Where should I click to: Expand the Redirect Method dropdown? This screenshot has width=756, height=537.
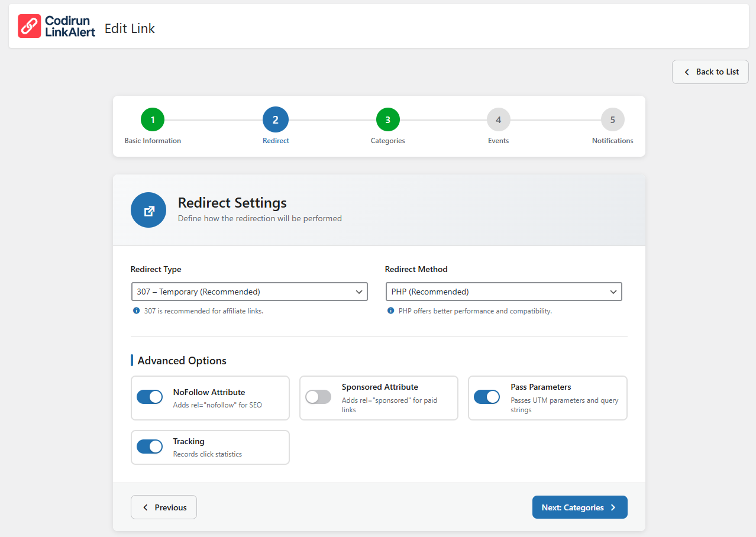pyautogui.click(x=503, y=292)
